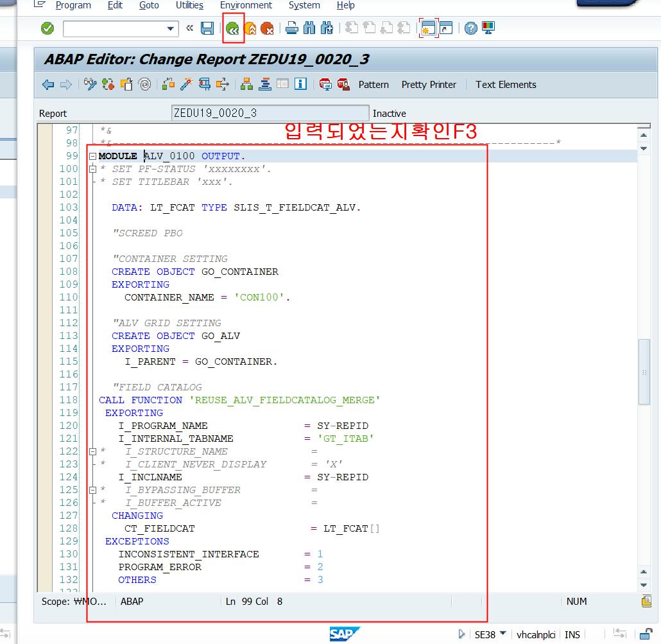Click the Enhance spiral icon
661x644 pixels.
click(144, 85)
